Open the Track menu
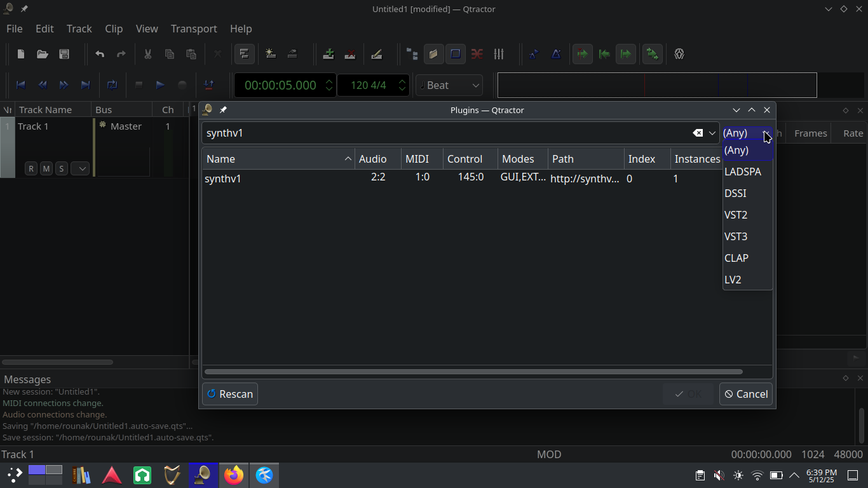Viewport: 868px width, 488px height. click(79, 29)
